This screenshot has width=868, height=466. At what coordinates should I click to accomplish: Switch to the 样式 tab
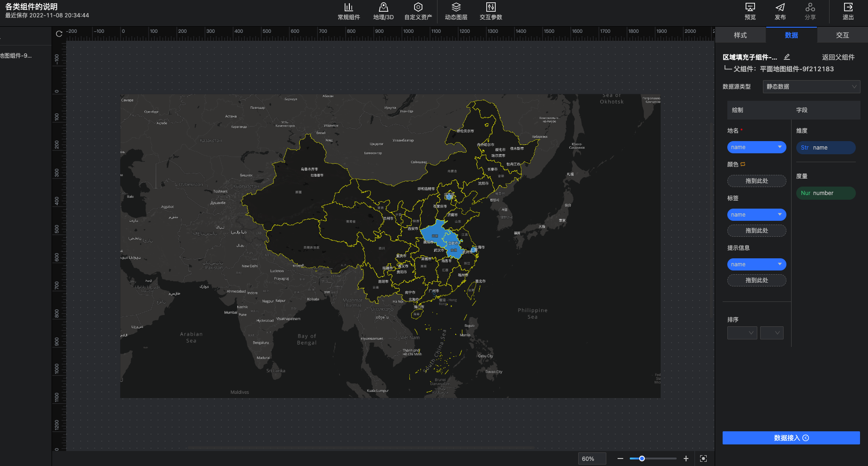tap(740, 35)
